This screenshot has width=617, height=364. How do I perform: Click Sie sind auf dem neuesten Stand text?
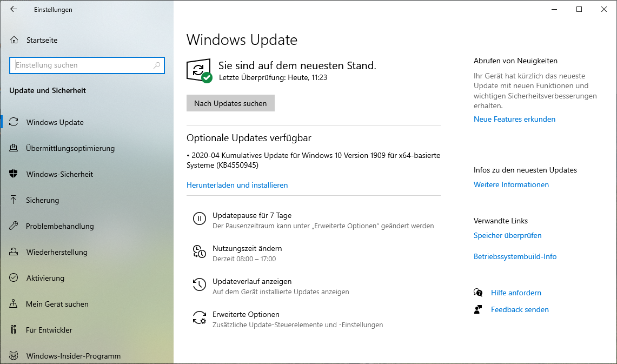tap(297, 65)
